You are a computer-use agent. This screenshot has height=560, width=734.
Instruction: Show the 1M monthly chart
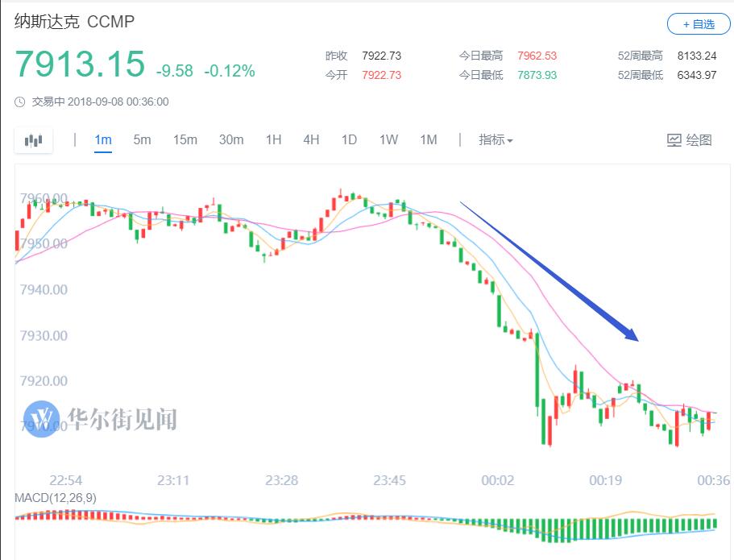[428, 140]
